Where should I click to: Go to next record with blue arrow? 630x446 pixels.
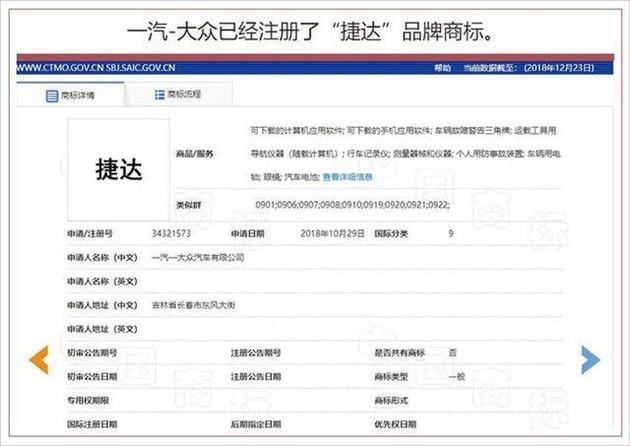[590, 360]
